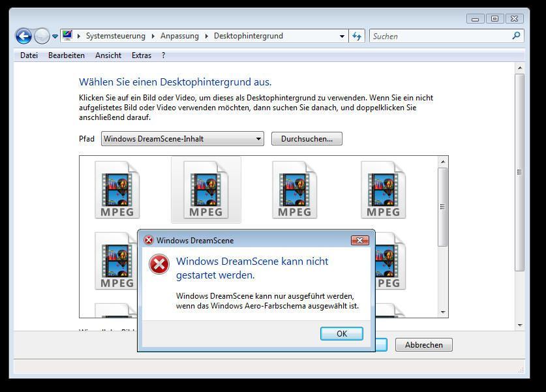Open the Bearbeiten menu
The width and height of the screenshot is (546, 392).
[x=67, y=55]
